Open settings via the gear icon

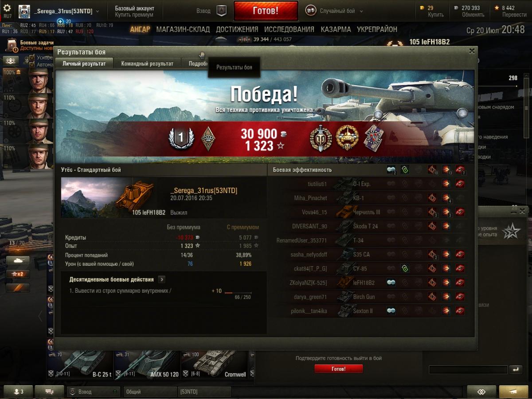pos(7,8)
